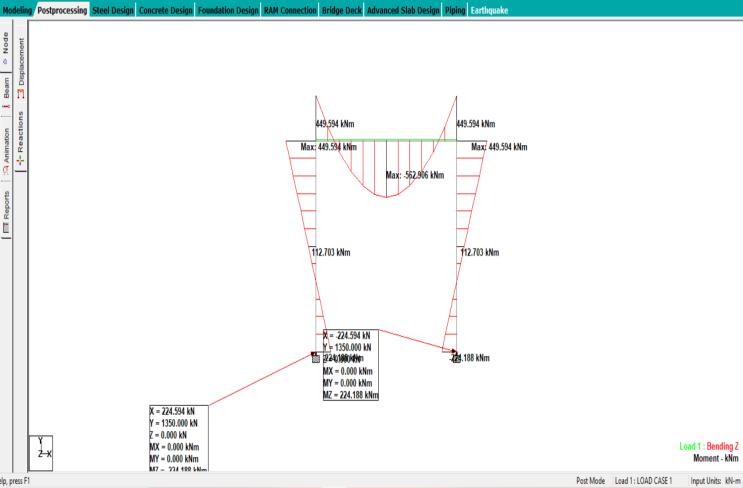Click Load 1 : LOAD CASE 1 status entry
This screenshot has width=743, height=488.
(643, 481)
